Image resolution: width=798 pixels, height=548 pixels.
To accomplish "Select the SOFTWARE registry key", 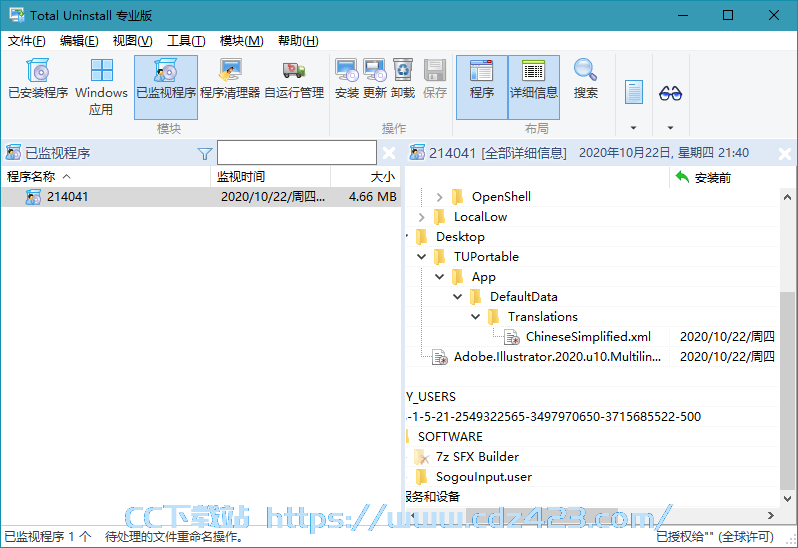I will (x=450, y=437).
